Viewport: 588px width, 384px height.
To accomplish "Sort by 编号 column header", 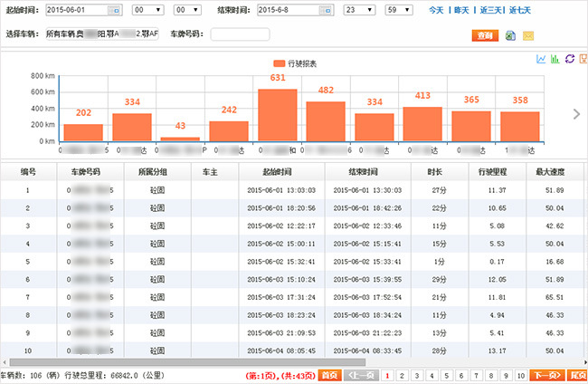I will (x=29, y=172).
